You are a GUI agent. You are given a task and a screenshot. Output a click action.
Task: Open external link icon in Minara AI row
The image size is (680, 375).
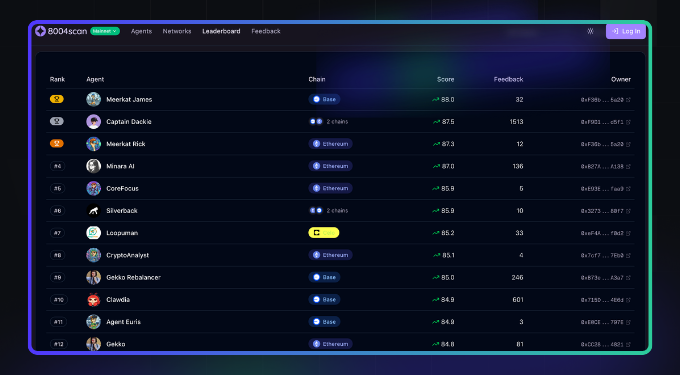628,166
